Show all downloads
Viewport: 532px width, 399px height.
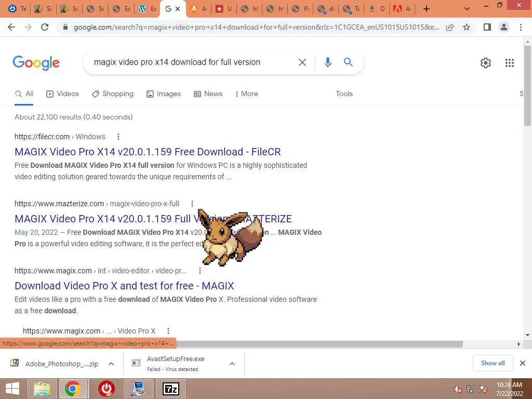point(493,363)
